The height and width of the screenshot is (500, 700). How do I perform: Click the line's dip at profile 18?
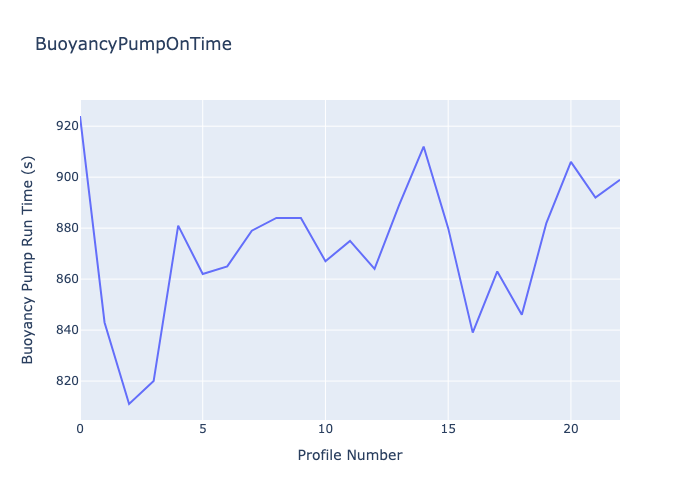[522, 315]
